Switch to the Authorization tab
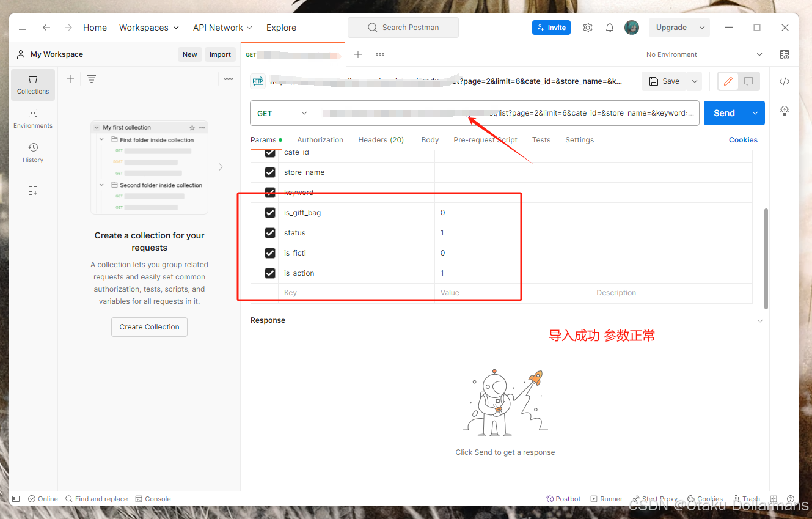812x519 pixels. pos(320,139)
